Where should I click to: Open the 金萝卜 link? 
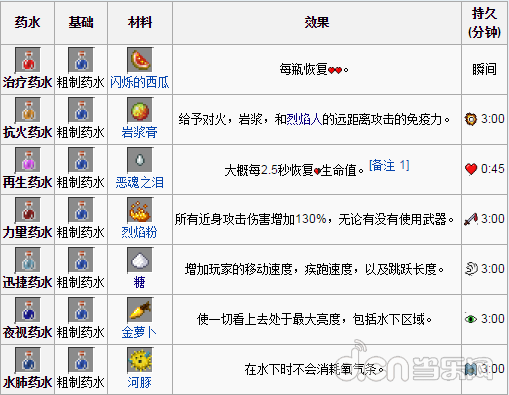(x=140, y=332)
